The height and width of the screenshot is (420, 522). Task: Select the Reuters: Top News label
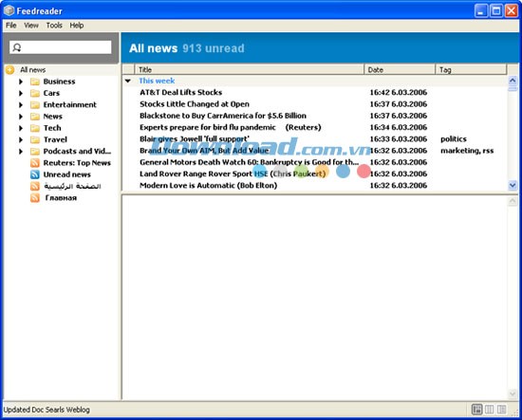[x=77, y=163]
